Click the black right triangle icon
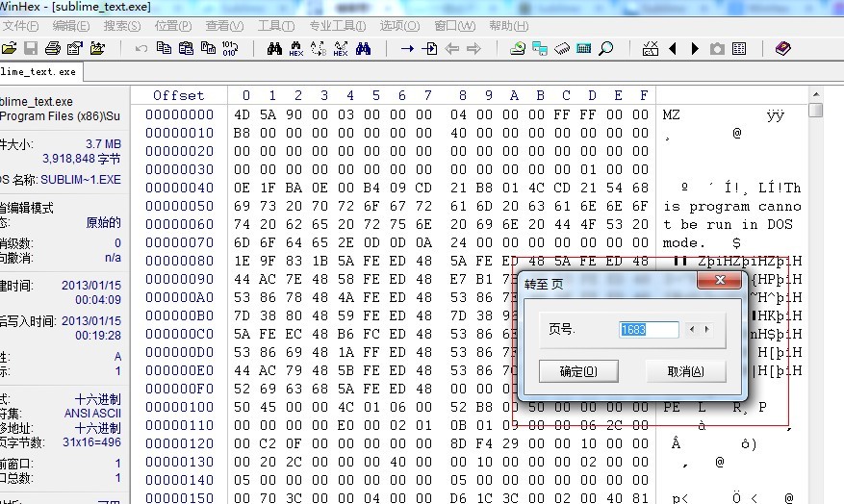 click(695, 49)
